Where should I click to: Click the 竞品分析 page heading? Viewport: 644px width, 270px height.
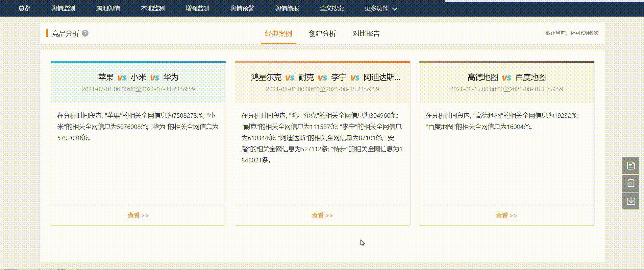65,33
